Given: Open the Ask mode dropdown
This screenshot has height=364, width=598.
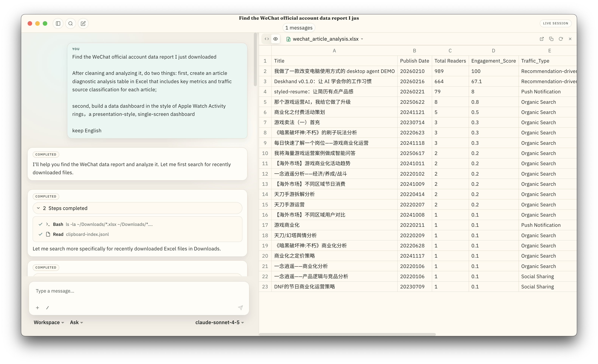Looking at the screenshot, I should point(76,322).
